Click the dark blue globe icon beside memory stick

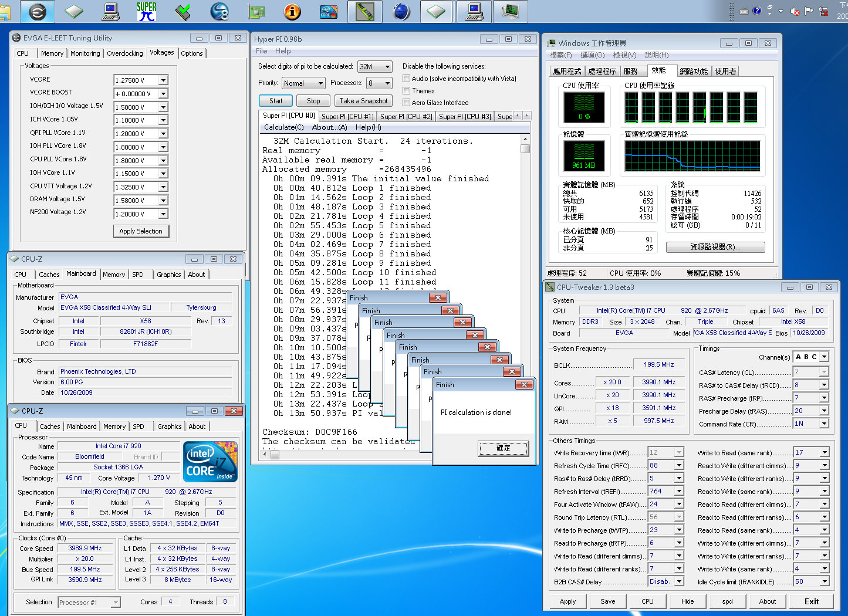click(x=401, y=11)
